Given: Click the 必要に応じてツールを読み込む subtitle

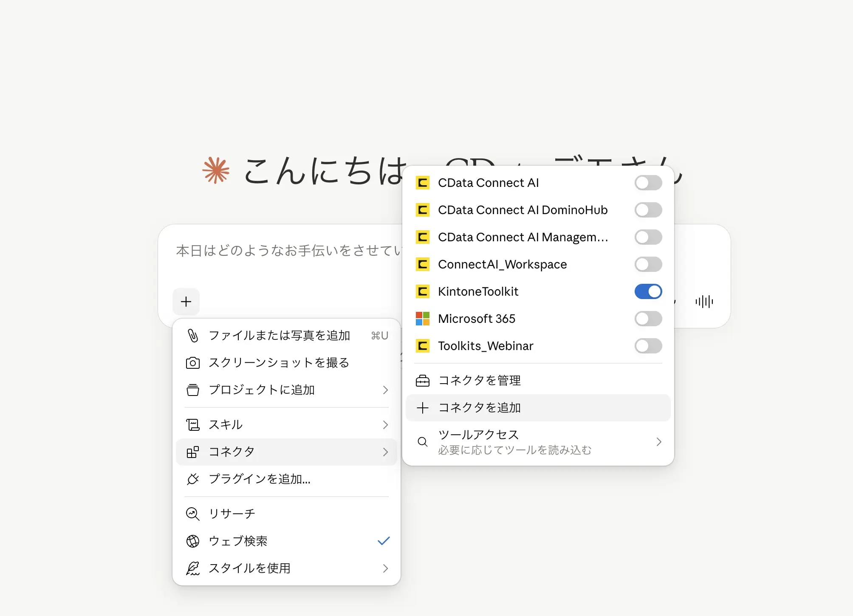Looking at the screenshot, I should (x=515, y=450).
